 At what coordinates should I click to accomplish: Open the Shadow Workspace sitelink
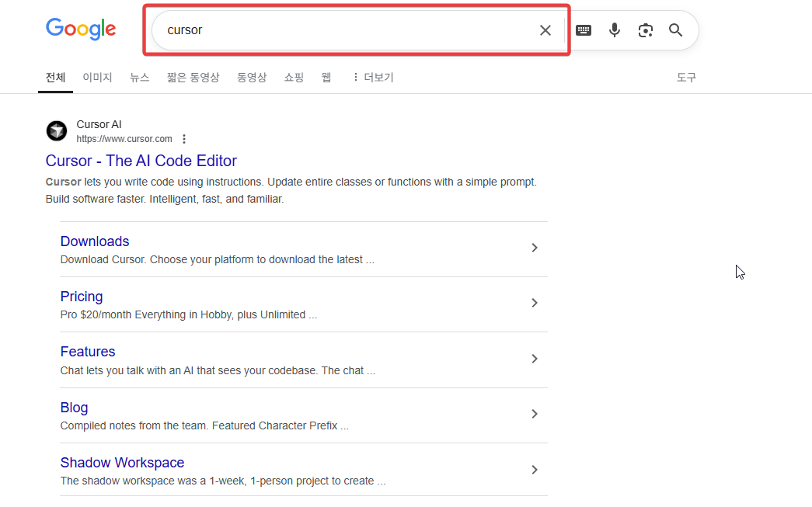[x=122, y=463]
